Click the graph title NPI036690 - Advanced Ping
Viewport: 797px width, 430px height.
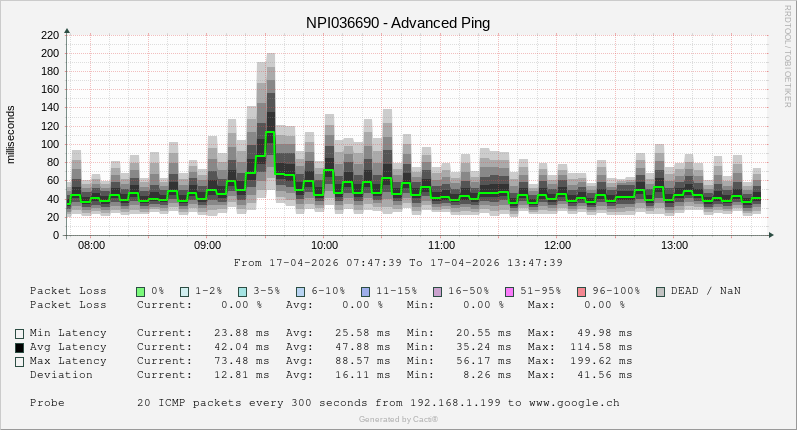[398, 22]
